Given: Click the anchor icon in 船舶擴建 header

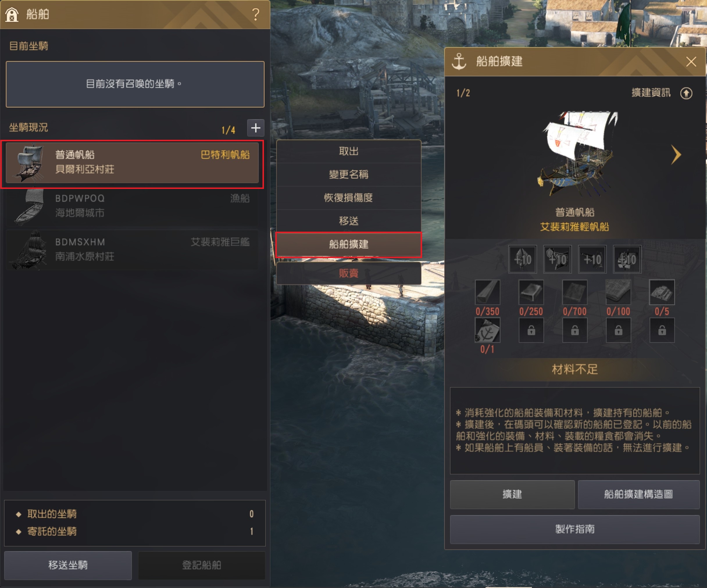Looking at the screenshot, I should click(x=459, y=61).
